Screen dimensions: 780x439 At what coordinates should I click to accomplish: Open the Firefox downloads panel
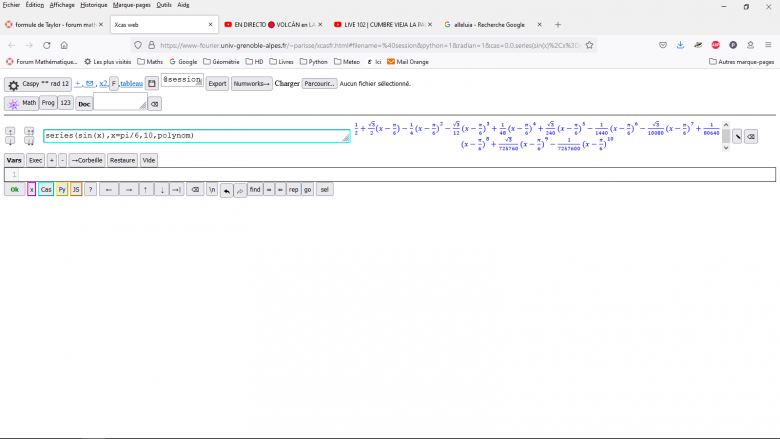pos(680,45)
